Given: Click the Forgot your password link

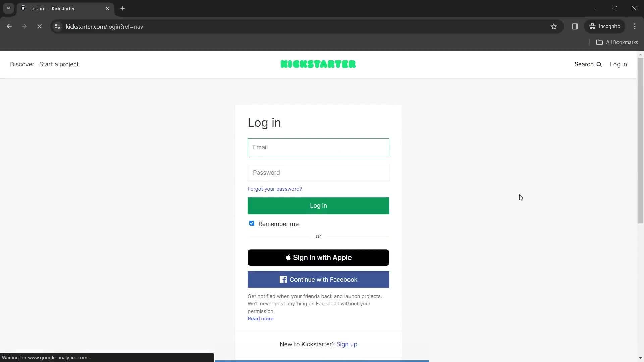Looking at the screenshot, I should point(274,189).
